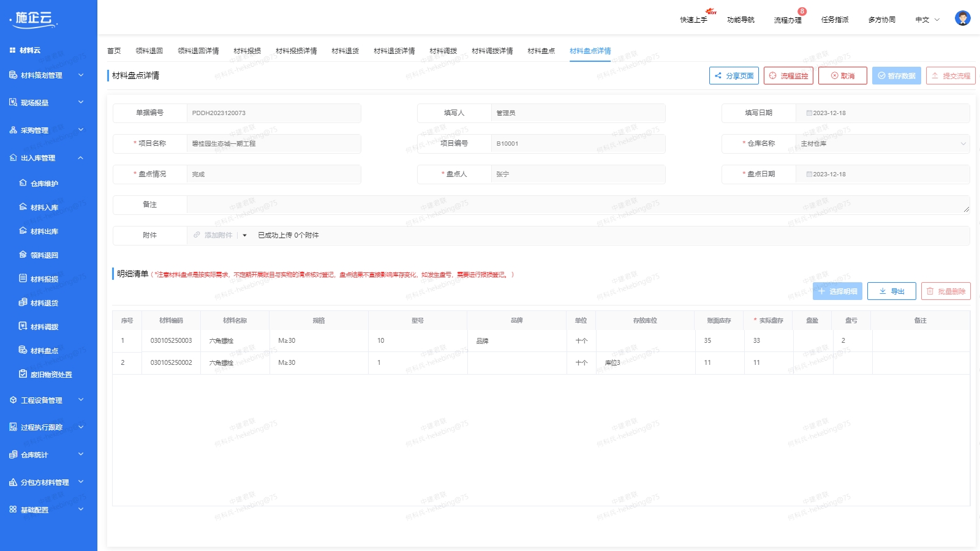Open the 仓库名称 dropdown
980x551 pixels.
tap(882, 144)
